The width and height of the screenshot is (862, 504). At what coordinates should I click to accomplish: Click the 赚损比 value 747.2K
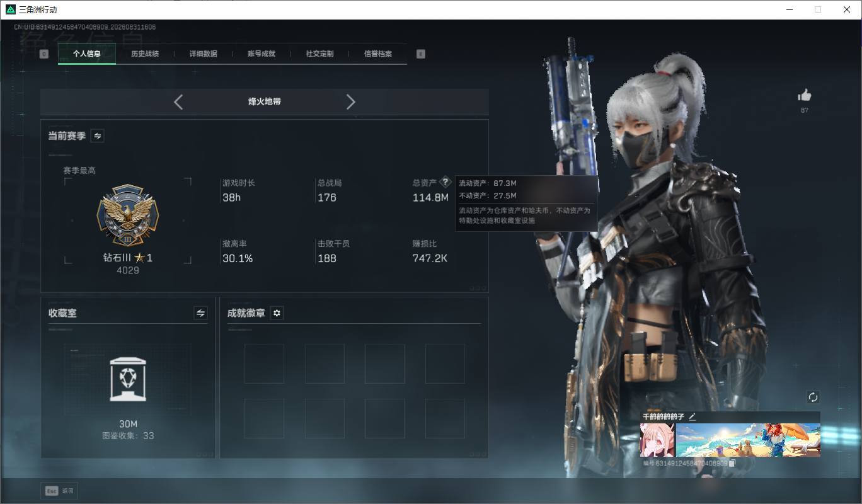(x=430, y=258)
